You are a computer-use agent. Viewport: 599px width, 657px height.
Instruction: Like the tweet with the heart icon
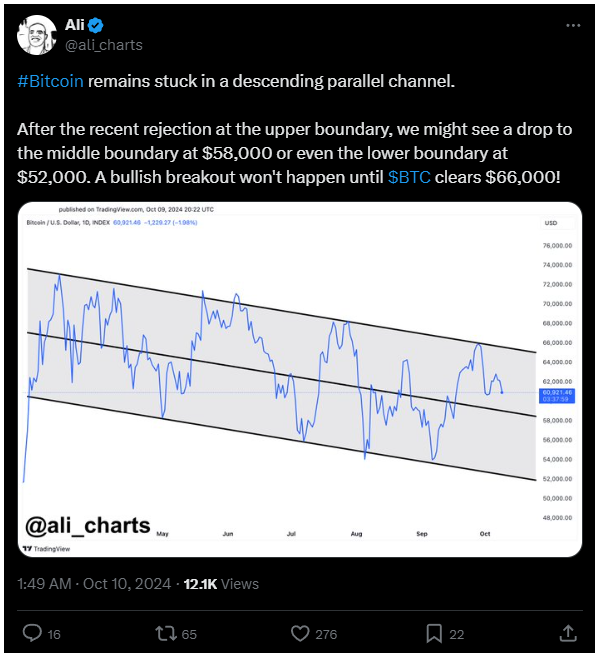pos(300,634)
